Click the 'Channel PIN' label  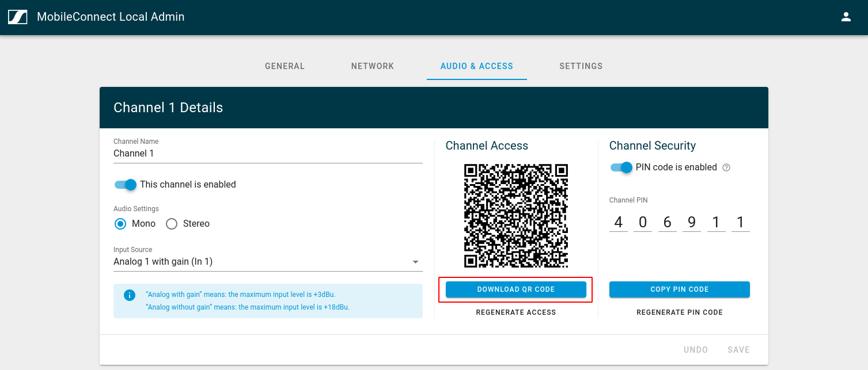coord(628,200)
